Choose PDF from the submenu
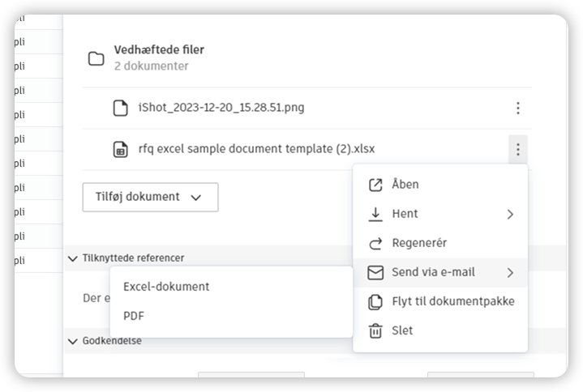This screenshot has width=583, height=392. (134, 316)
